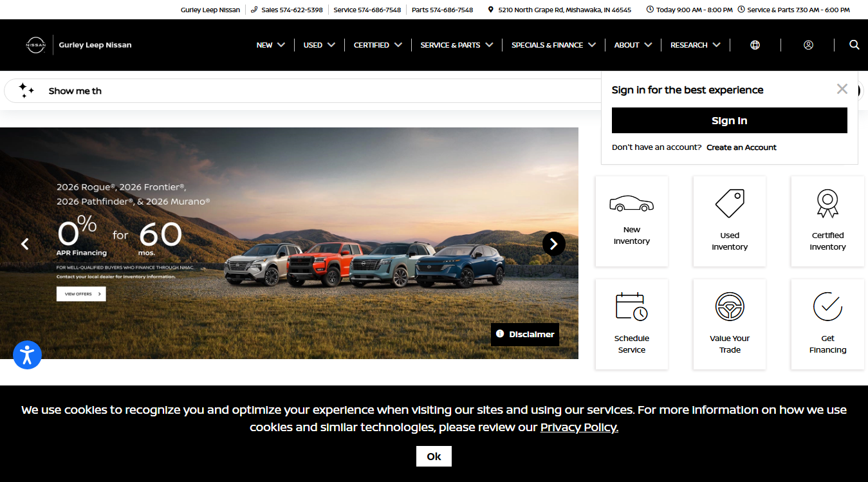Accept cookies with the Ok button
The image size is (868, 482).
[x=434, y=456]
